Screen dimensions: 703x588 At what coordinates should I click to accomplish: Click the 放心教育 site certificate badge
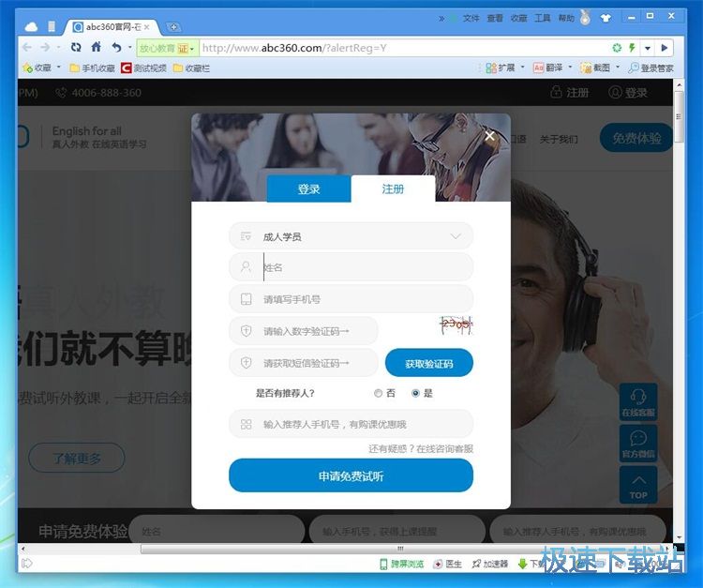pos(167,48)
